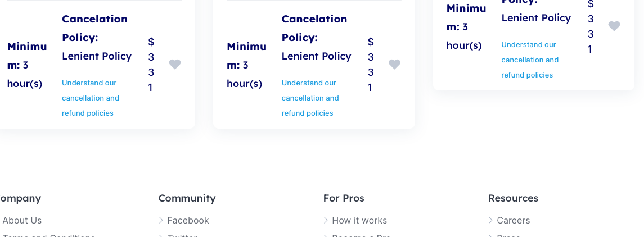This screenshot has height=237, width=644.
Task: Follow the third card's cancellation policies link
Action: point(530,60)
